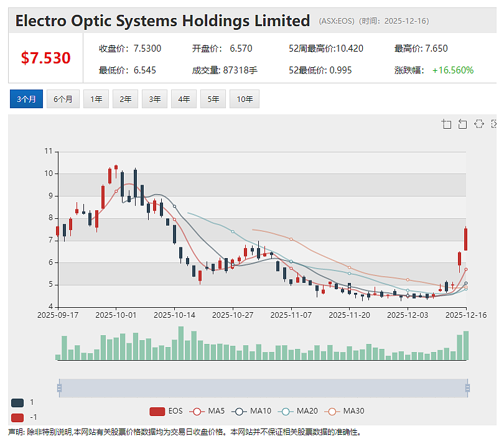Toggle MA20 legend entry

point(298,411)
